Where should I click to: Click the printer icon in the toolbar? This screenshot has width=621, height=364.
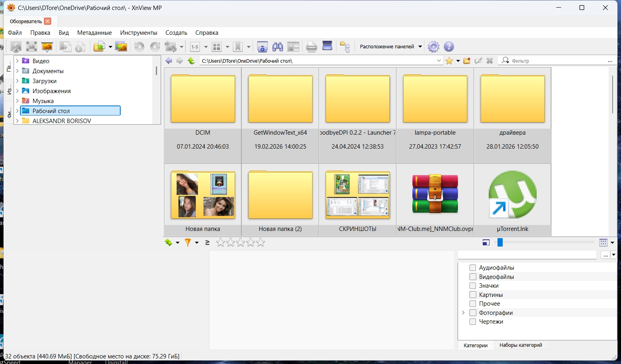(x=311, y=47)
